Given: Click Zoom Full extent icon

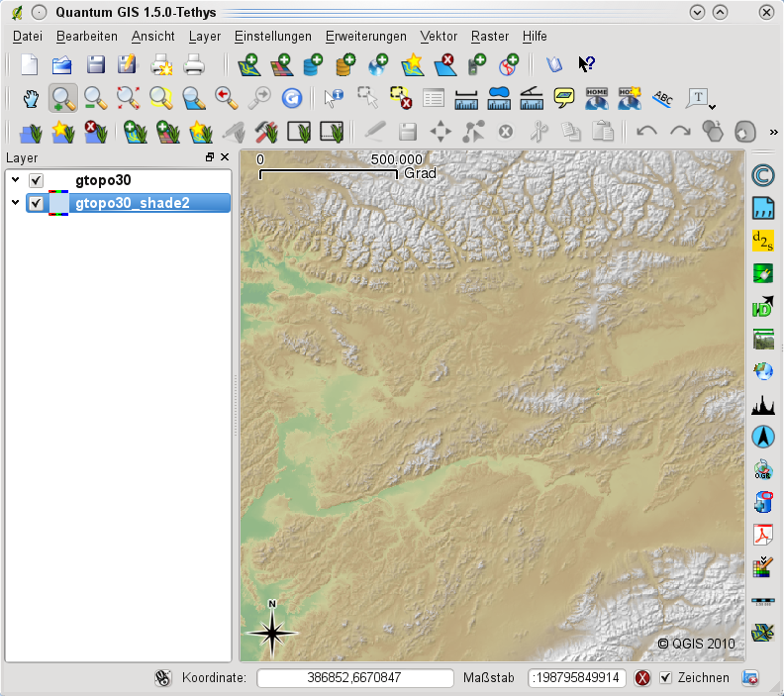Looking at the screenshot, I should tap(128, 98).
